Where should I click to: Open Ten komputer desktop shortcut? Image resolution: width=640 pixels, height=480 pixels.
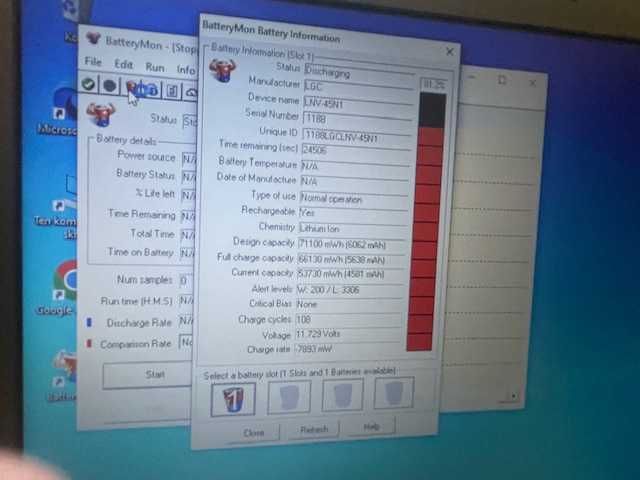tap(67, 192)
